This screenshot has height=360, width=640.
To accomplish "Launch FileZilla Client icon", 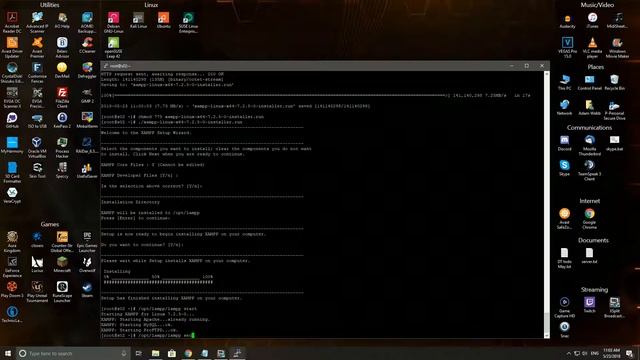I will (62, 97).
